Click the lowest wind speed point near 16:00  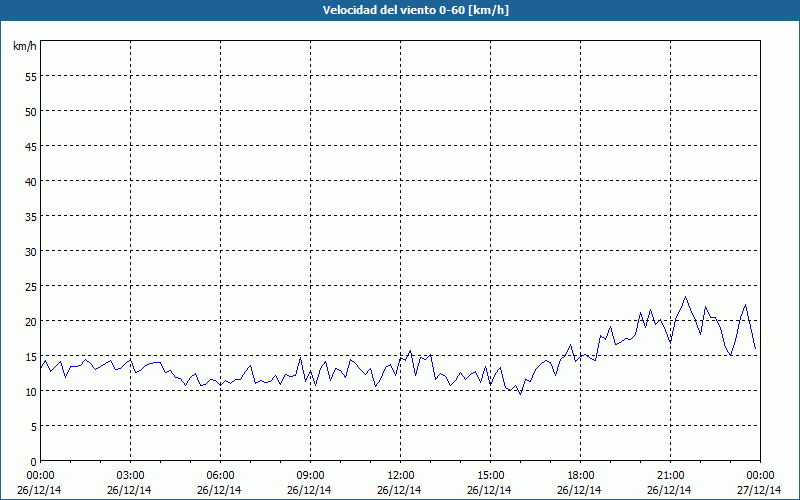520,394
